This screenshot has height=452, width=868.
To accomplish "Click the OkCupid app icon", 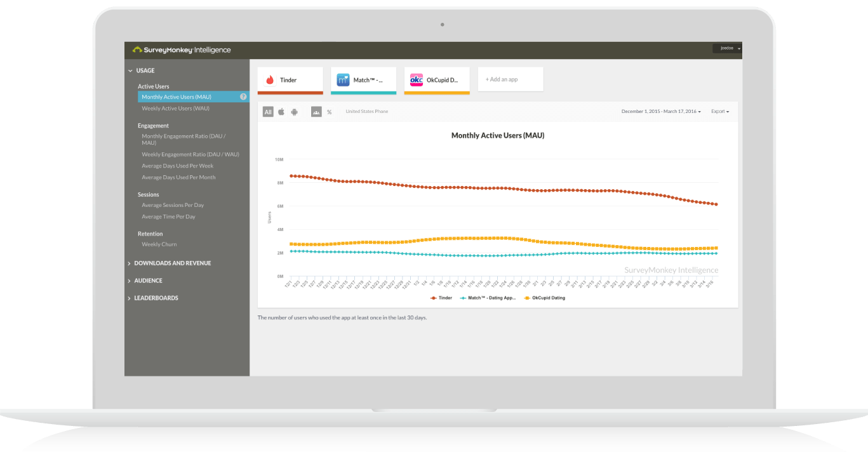I will (x=417, y=79).
